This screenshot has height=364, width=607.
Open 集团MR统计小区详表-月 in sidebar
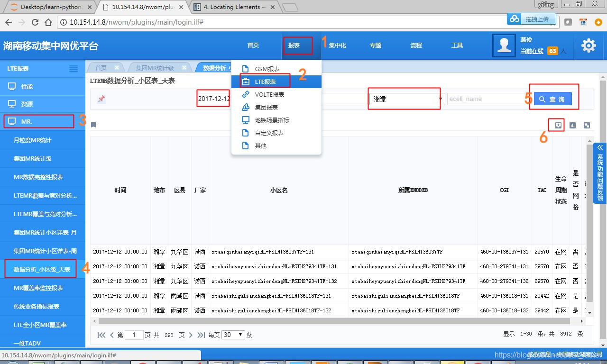coord(43,232)
